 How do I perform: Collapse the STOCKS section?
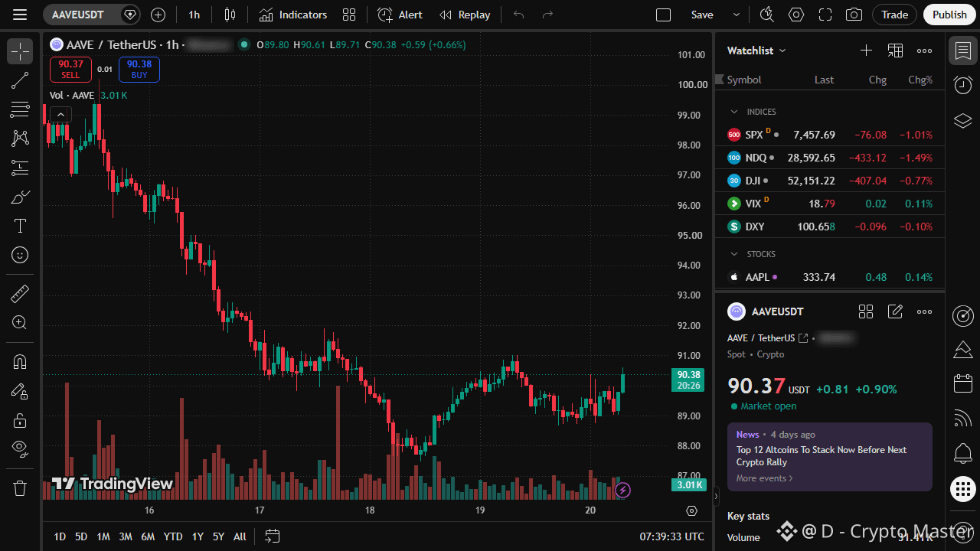pyautogui.click(x=734, y=254)
